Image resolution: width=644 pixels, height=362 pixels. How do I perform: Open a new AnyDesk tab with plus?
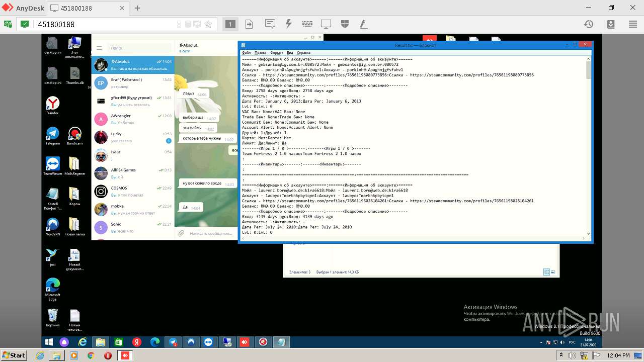coord(137,8)
